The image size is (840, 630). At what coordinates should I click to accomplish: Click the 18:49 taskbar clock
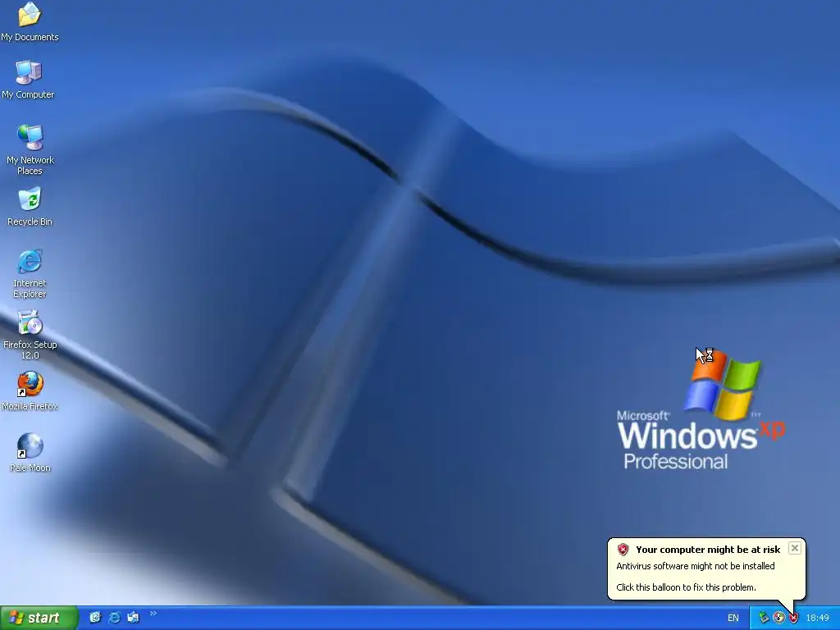coord(818,618)
